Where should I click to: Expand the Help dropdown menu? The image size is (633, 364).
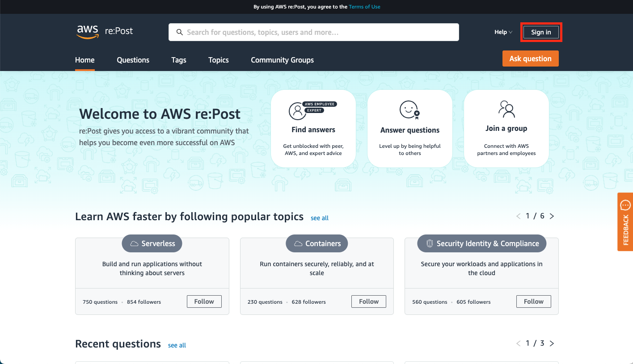click(x=503, y=32)
